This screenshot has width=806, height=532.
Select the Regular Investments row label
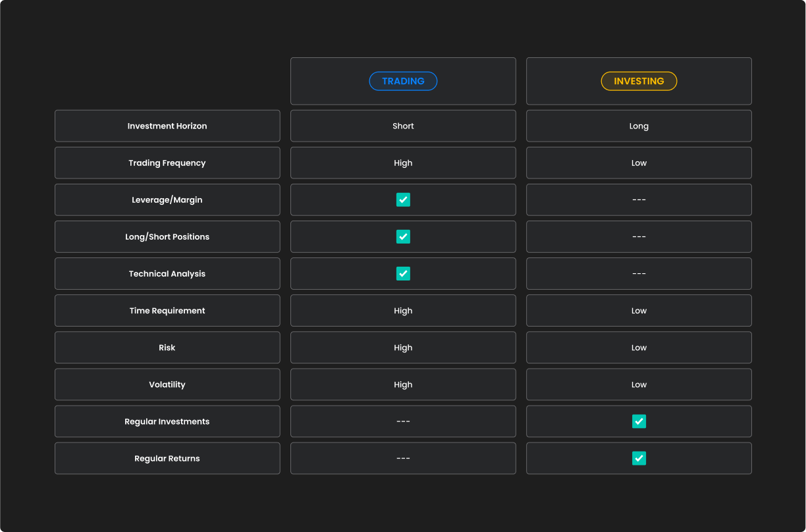[167, 421]
